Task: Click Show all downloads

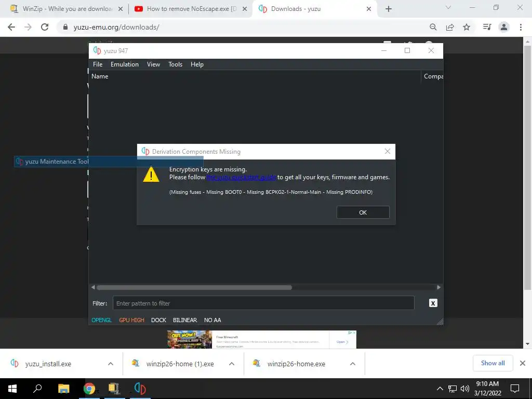Action: (493, 363)
